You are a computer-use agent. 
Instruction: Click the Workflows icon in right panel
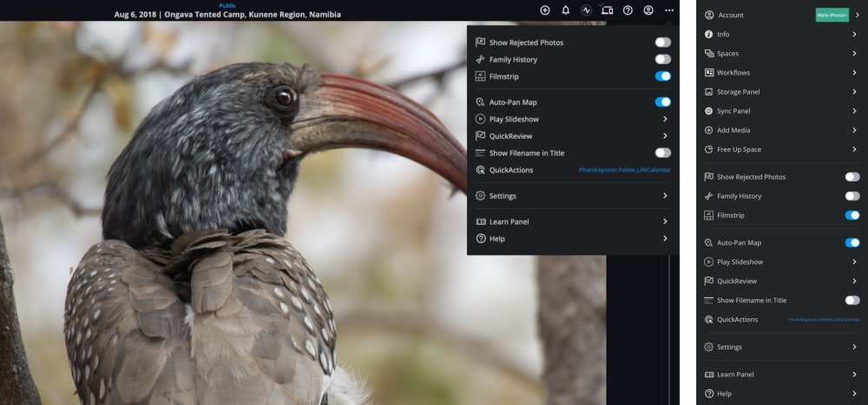(x=708, y=73)
